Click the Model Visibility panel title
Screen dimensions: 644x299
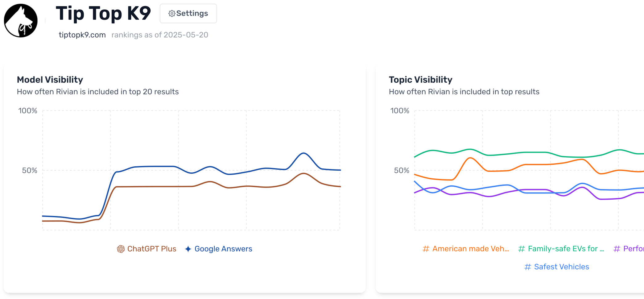pos(50,80)
